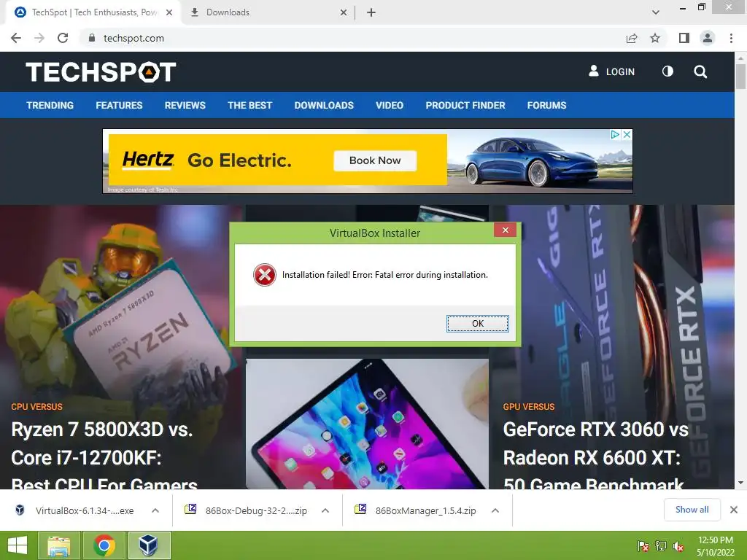
Task: Click the VirtualBox taskbar icon
Action: [149, 545]
